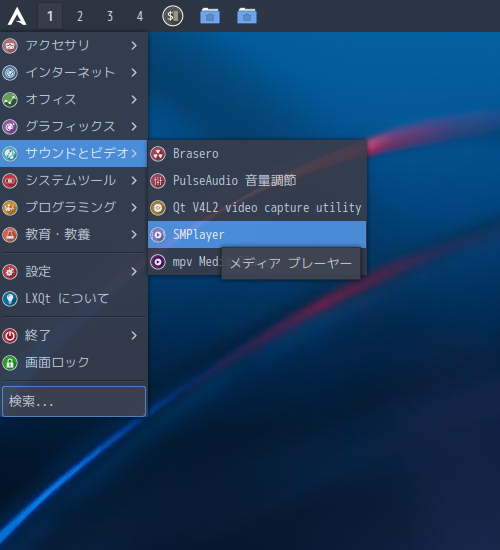Click the アクセサリ category icon

click(x=10, y=46)
